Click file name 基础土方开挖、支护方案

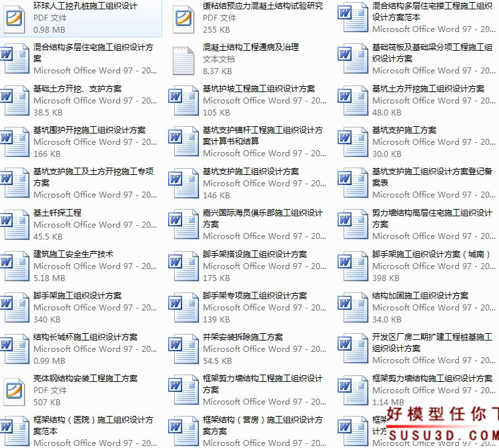(x=77, y=89)
